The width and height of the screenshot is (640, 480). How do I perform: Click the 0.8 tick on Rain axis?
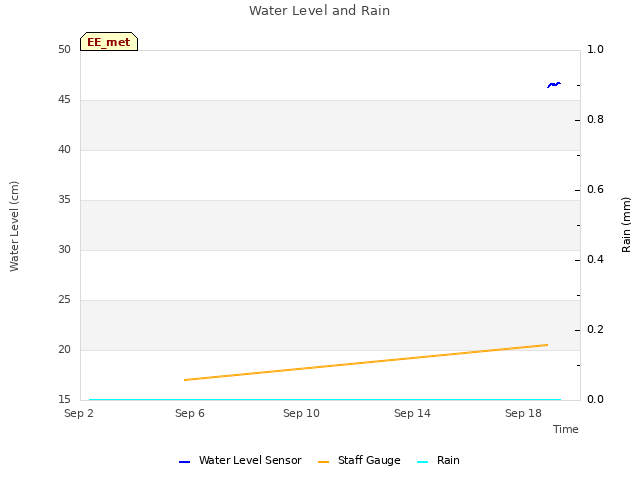pyautogui.click(x=595, y=120)
